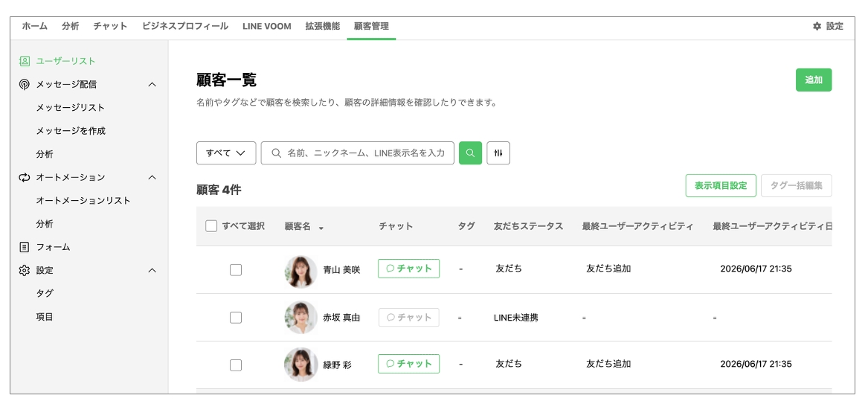Viewport: 868px width, 404px height.
Task: Click the sidebar 設定 gear icon
Action: pyautogui.click(x=24, y=271)
